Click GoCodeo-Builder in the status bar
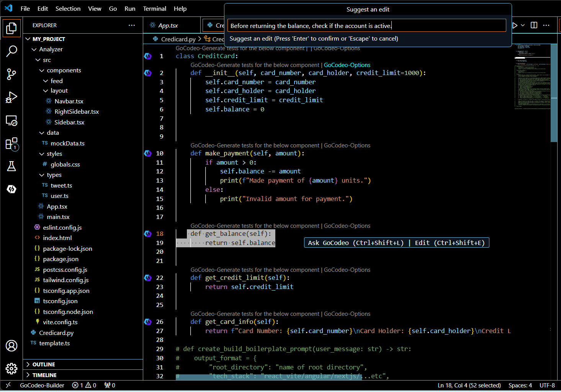This screenshot has width=561, height=392. tap(42, 385)
